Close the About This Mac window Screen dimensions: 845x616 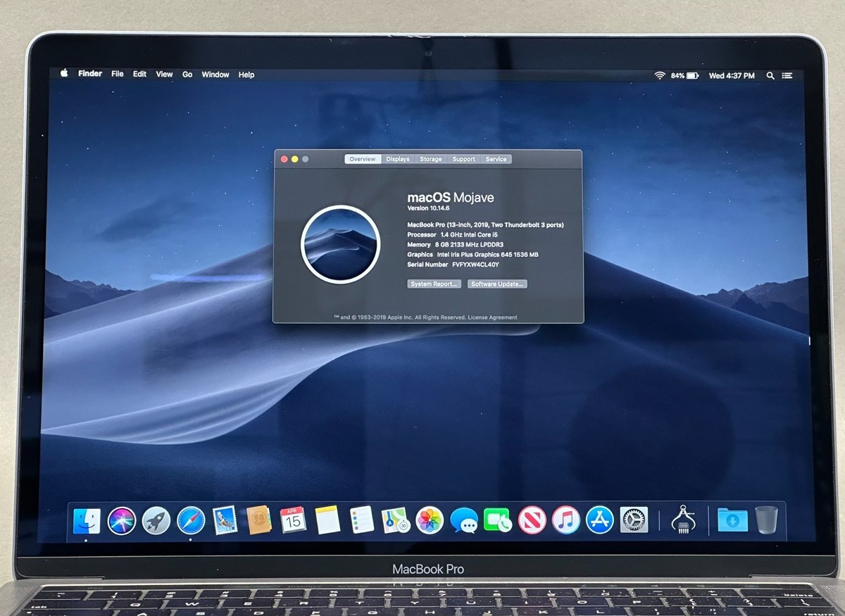[x=284, y=159]
